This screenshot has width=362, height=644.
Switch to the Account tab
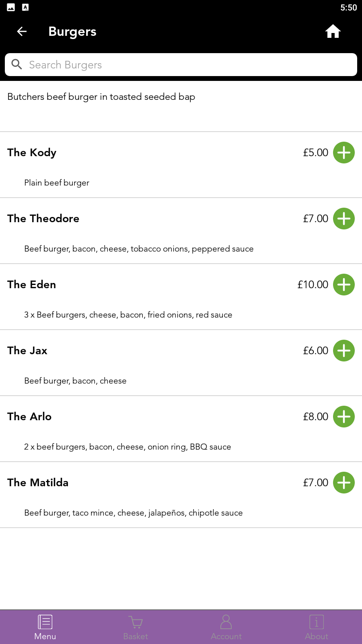tap(226, 627)
